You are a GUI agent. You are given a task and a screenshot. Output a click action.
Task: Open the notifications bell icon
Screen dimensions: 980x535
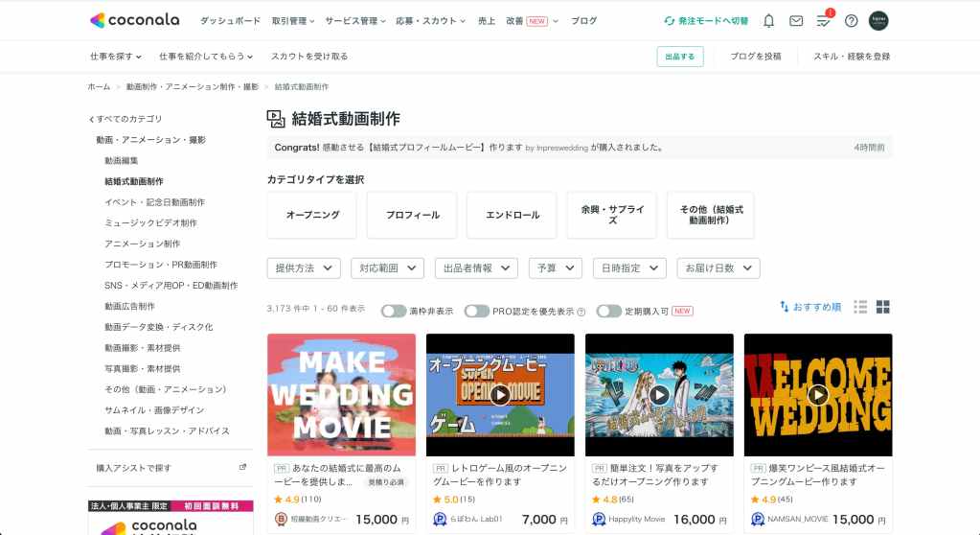click(768, 20)
